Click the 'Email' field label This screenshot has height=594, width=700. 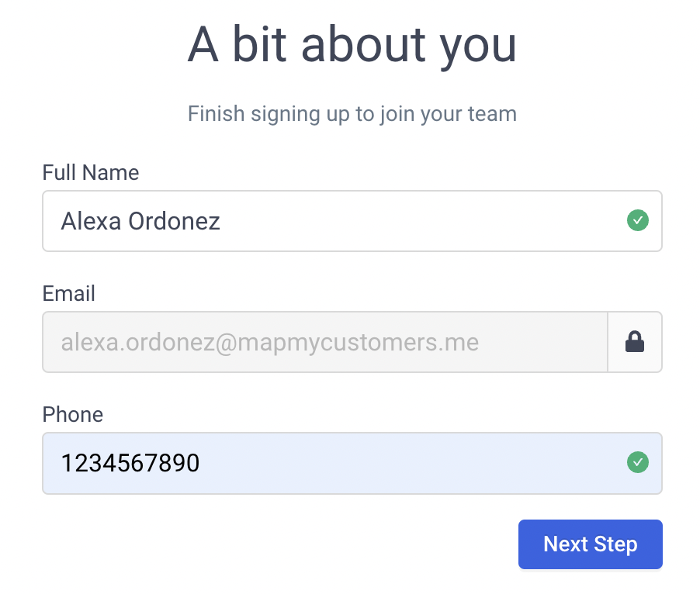pos(69,293)
